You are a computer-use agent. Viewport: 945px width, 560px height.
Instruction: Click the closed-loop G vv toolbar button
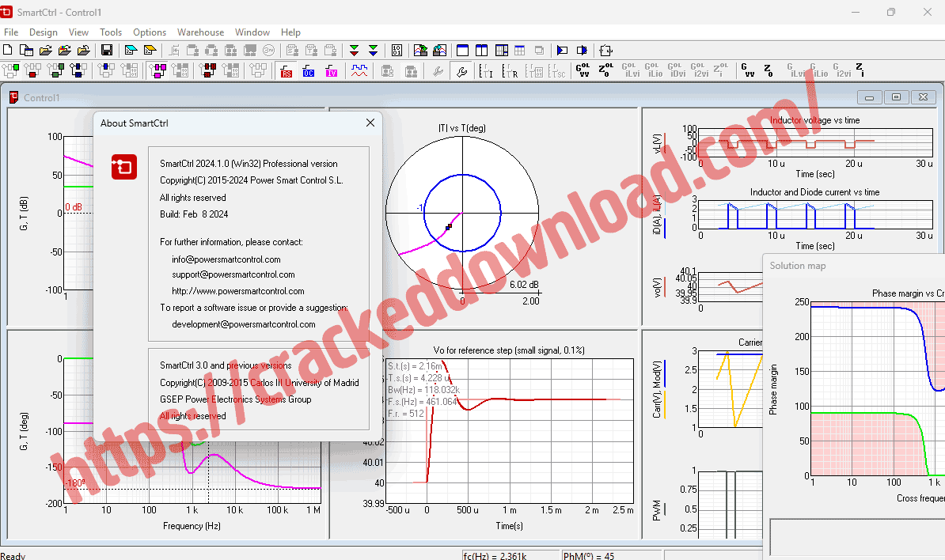[748, 70]
